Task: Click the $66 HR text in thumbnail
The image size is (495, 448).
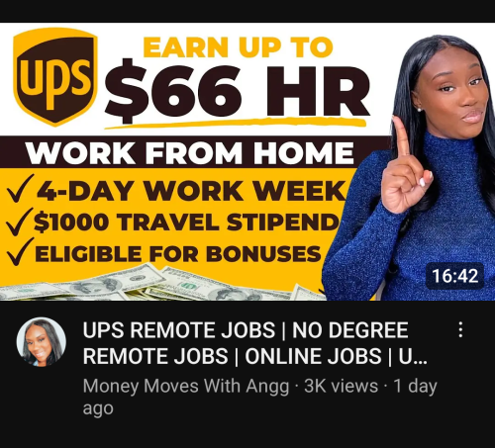Action: pos(238,91)
